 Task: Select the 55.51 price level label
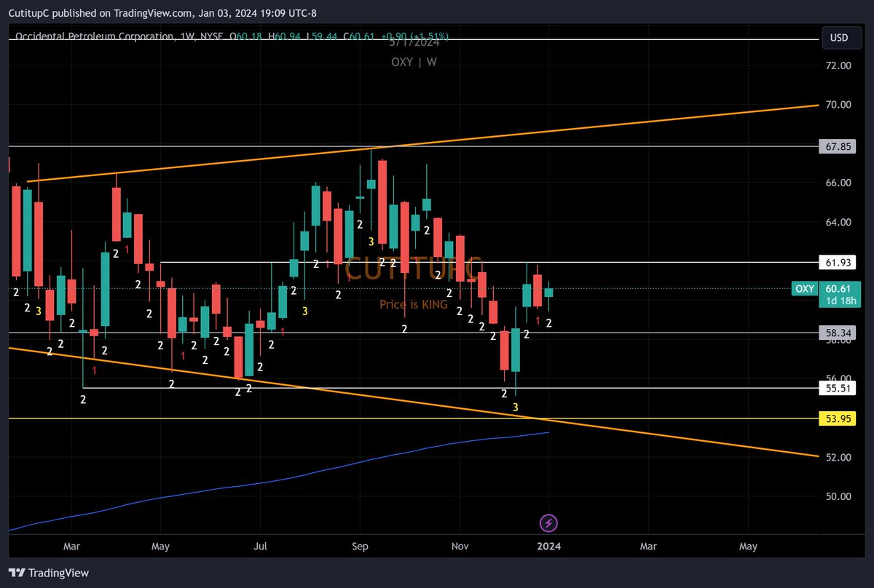pos(836,388)
